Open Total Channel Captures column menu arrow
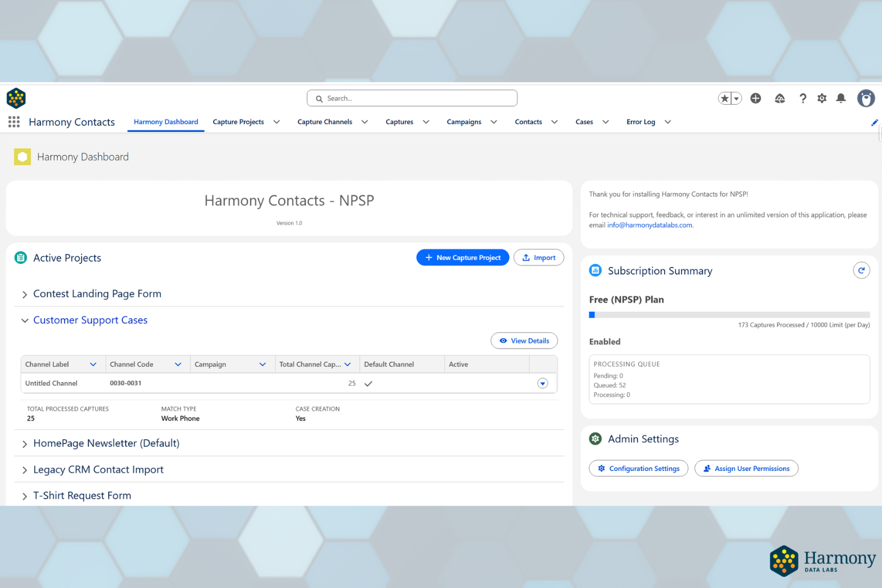Screen dimensions: 882x588 pos(348,365)
